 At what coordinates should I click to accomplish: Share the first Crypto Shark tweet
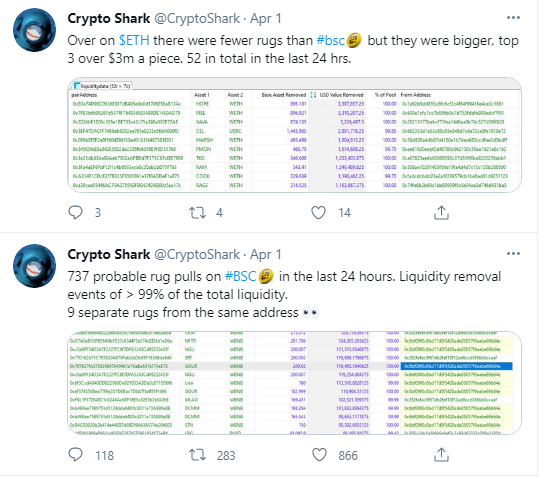441,212
